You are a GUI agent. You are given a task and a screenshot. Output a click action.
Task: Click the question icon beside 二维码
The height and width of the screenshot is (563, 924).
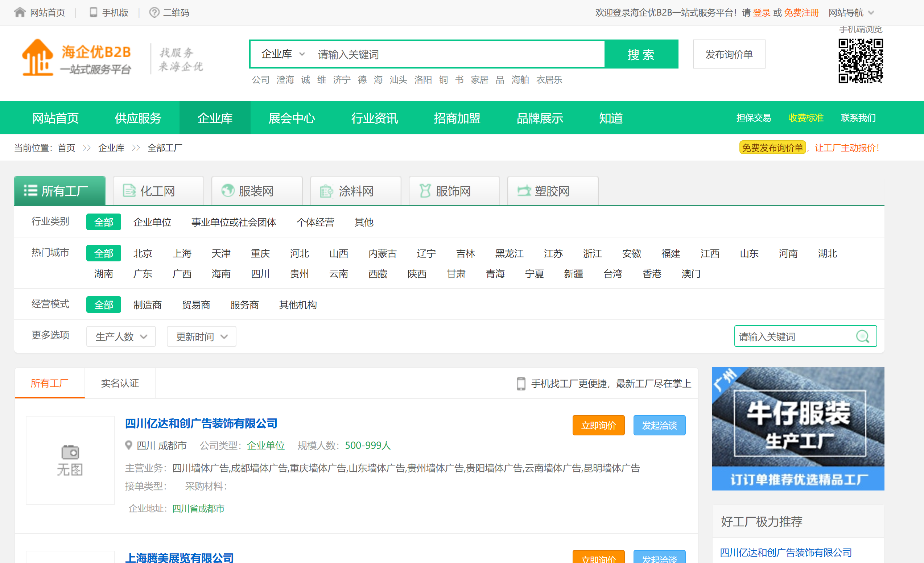click(154, 12)
